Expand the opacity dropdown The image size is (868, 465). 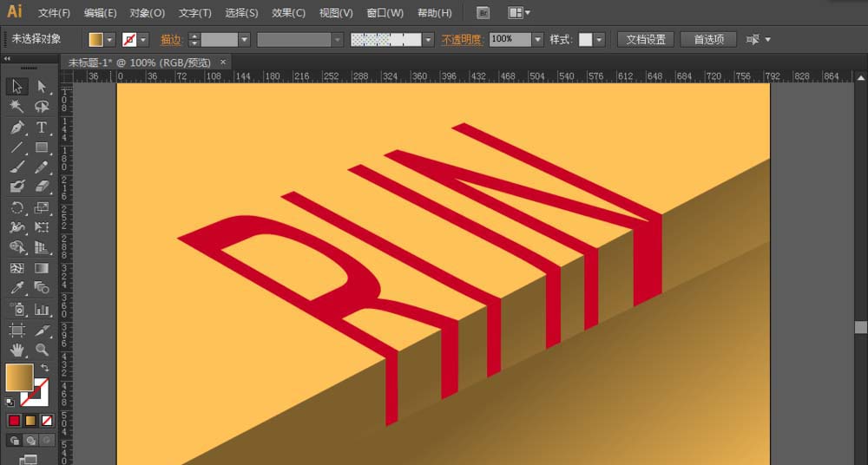(x=538, y=40)
